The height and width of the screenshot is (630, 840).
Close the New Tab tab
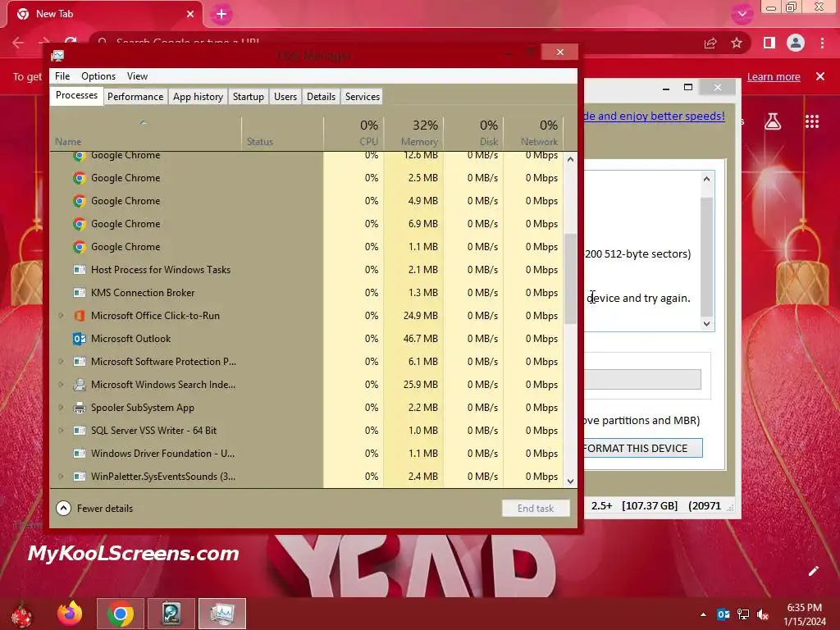[190, 14]
